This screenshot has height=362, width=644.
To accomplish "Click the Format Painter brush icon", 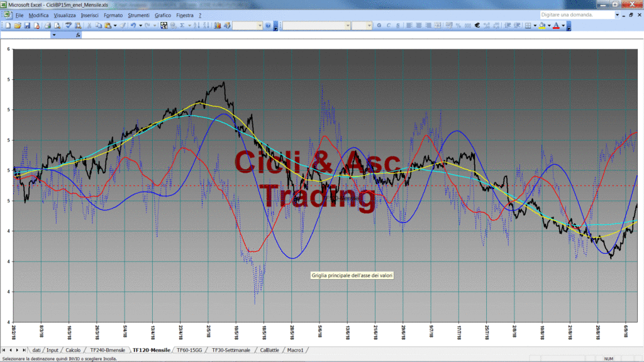I will pyautogui.click(x=123, y=25).
